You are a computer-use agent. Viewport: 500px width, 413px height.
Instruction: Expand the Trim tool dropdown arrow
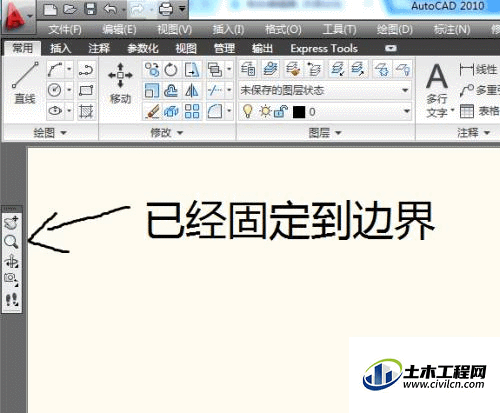coord(229,90)
